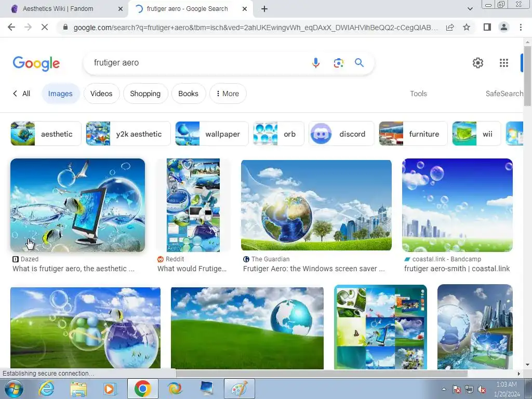Bookmark this page with star icon
Image resolution: width=532 pixels, height=399 pixels.
pyautogui.click(x=467, y=27)
